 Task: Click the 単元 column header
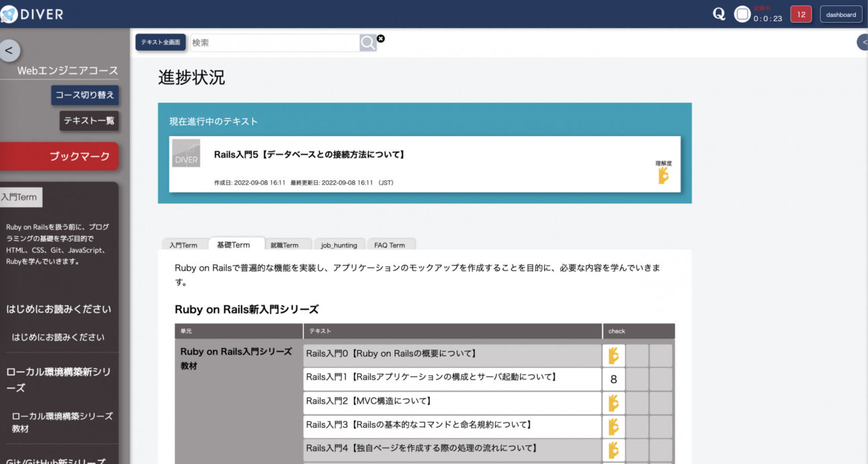[238, 331]
